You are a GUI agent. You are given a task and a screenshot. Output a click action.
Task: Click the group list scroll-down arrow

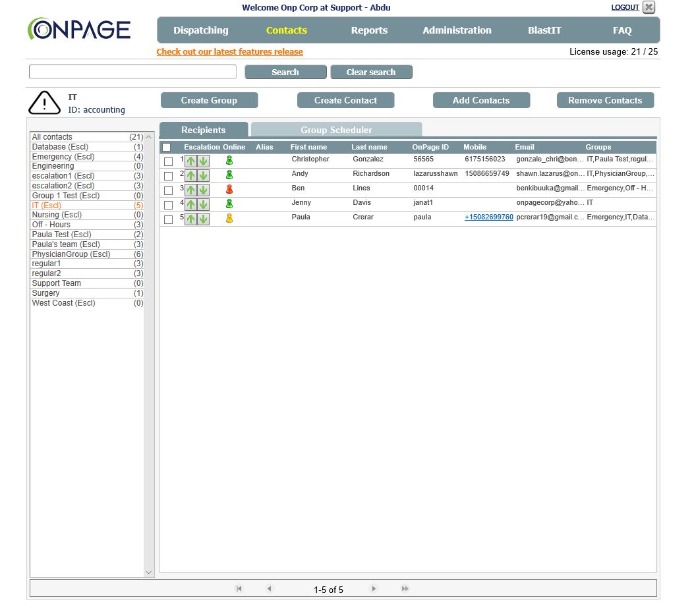pyautogui.click(x=149, y=573)
